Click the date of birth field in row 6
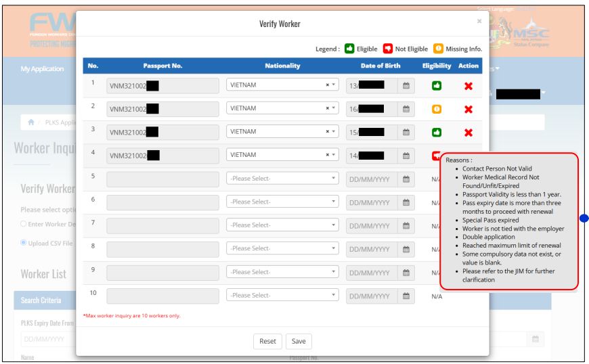This screenshot has width=589, height=364. (372, 203)
